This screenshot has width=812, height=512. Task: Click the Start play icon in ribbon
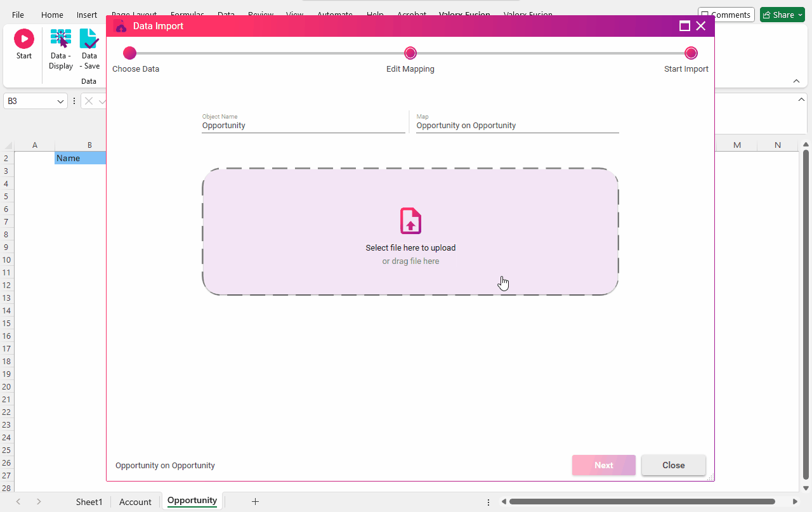point(24,39)
